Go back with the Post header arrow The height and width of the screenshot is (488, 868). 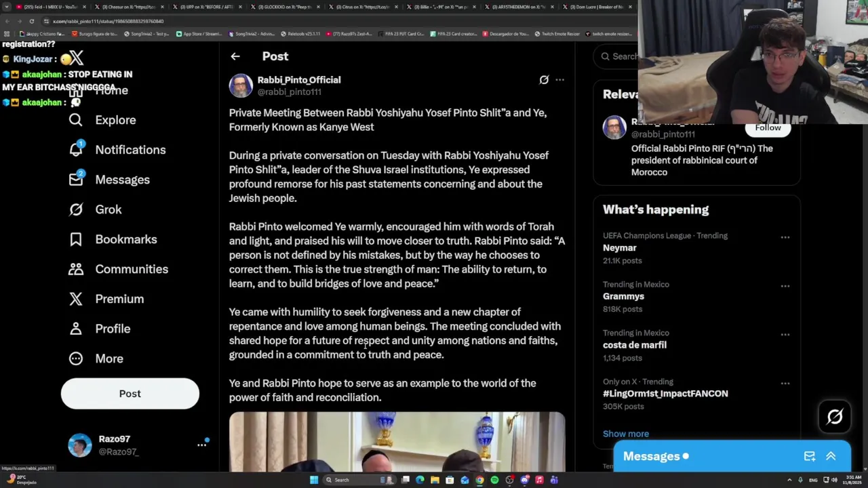pyautogui.click(x=235, y=56)
